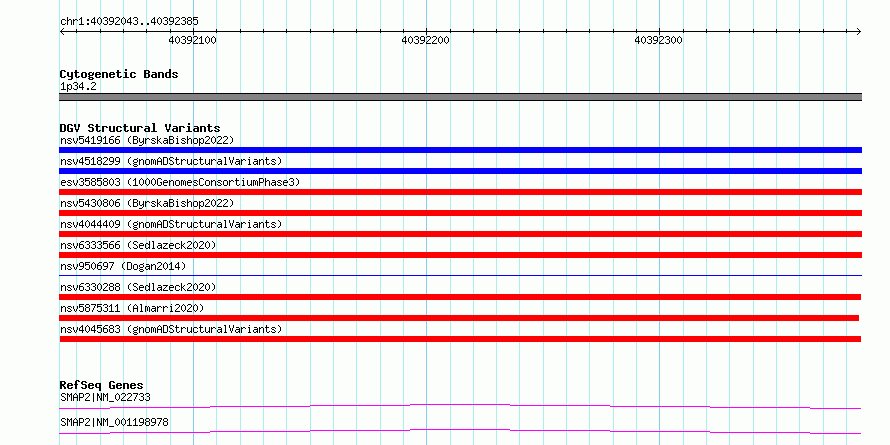
Task: Click the chr1:40392043..40392385 region label
Action: tap(129, 22)
